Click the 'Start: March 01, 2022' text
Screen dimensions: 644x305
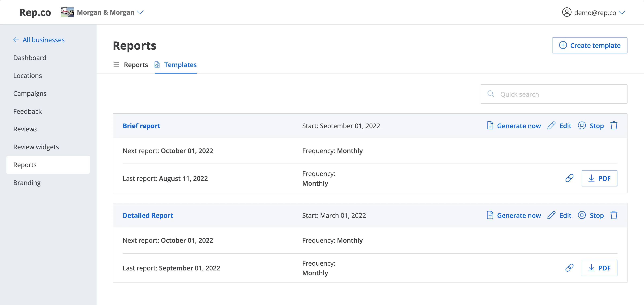pos(334,215)
